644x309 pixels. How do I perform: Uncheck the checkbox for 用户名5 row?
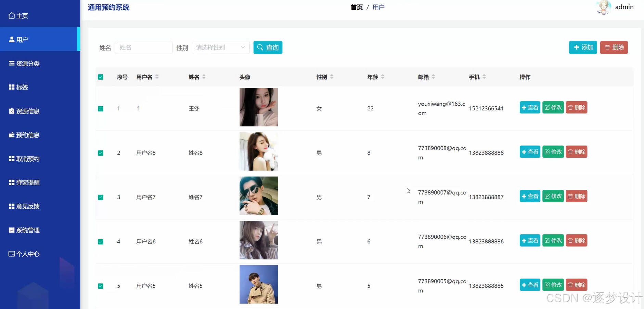click(x=101, y=286)
